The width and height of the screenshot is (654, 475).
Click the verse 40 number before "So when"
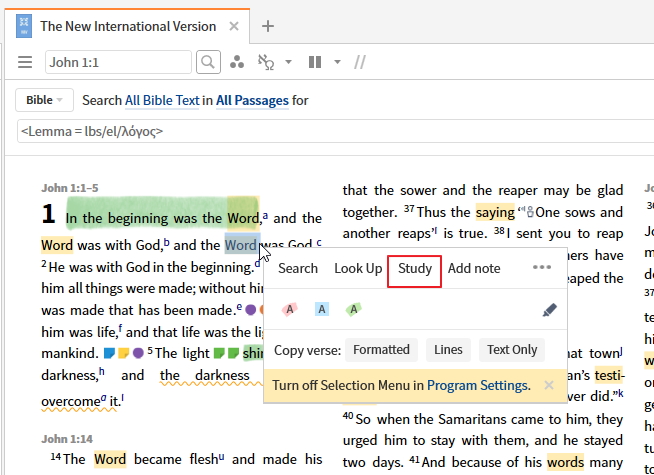pos(348,416)
